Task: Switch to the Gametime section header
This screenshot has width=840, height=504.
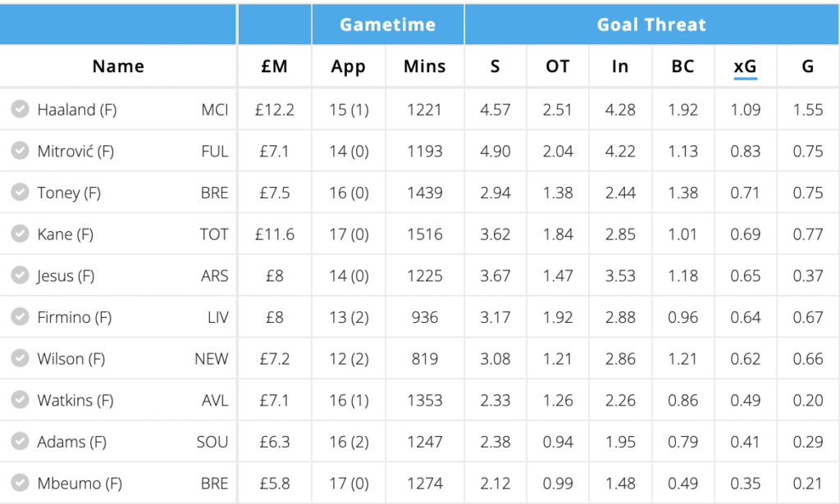Action: click(x=387, y=24)
